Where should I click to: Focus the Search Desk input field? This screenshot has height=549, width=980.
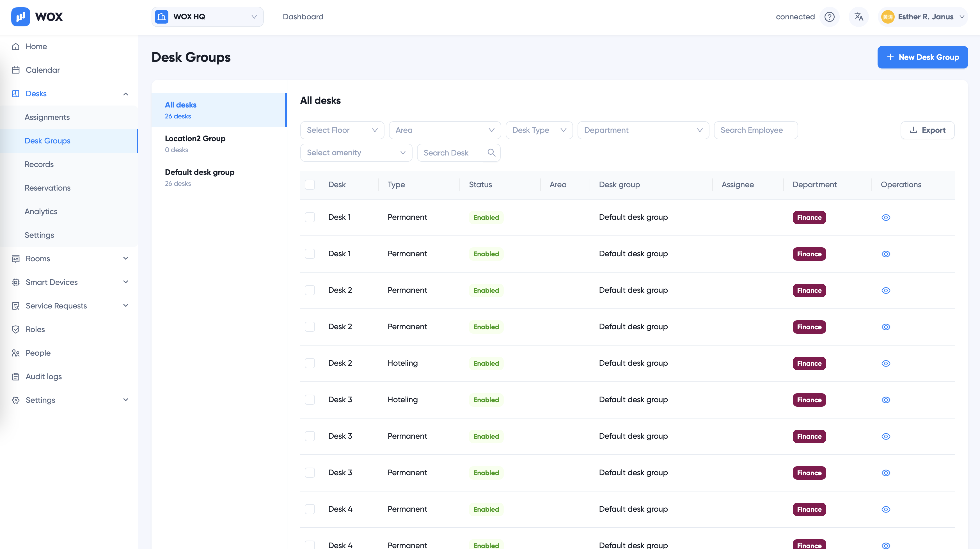tap(450, 153)
